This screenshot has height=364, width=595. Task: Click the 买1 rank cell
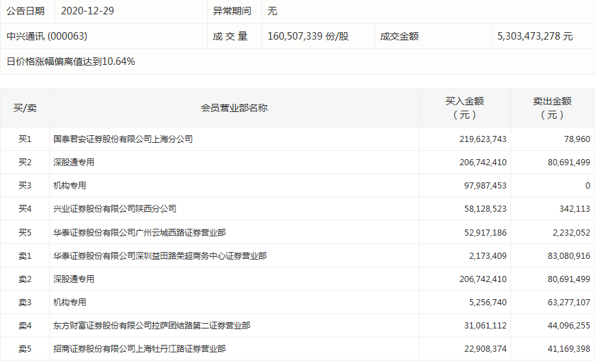point(25,139)
